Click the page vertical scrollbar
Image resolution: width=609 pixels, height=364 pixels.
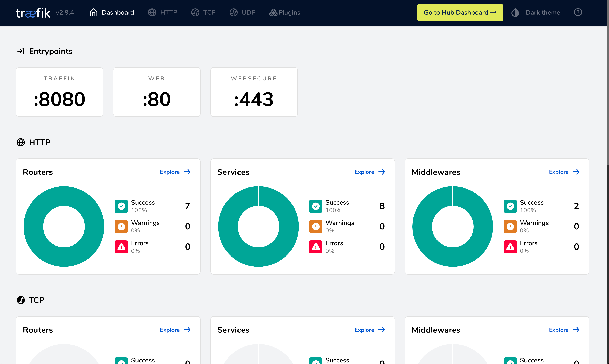(608, 82)
